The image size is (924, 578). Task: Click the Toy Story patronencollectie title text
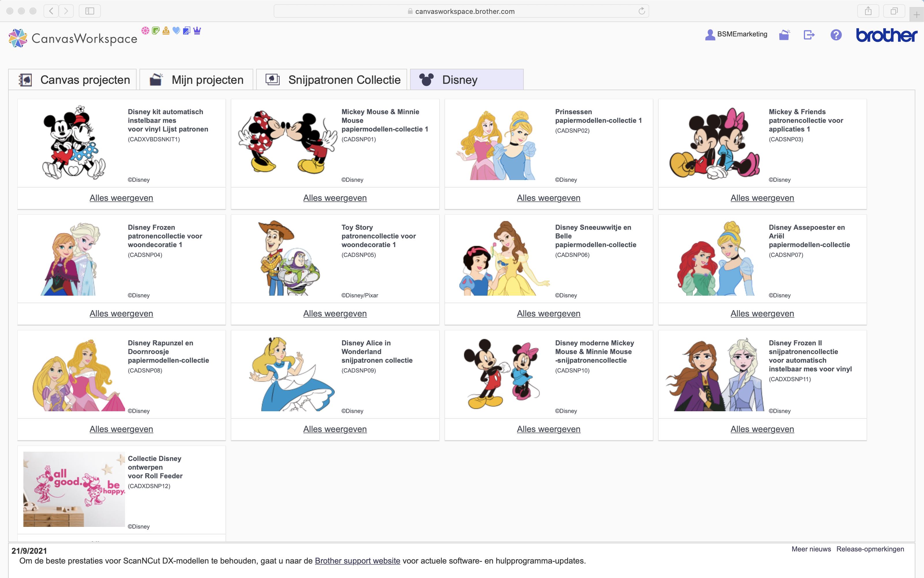click(378, 236)
